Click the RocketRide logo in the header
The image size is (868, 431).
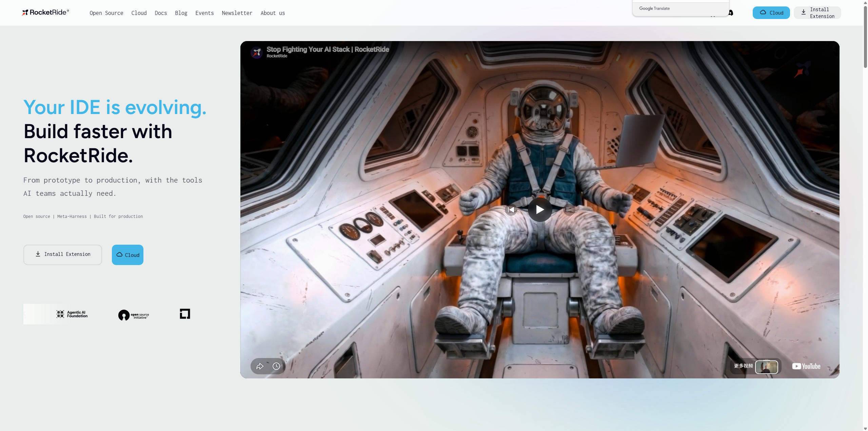[x=45, y=13]
